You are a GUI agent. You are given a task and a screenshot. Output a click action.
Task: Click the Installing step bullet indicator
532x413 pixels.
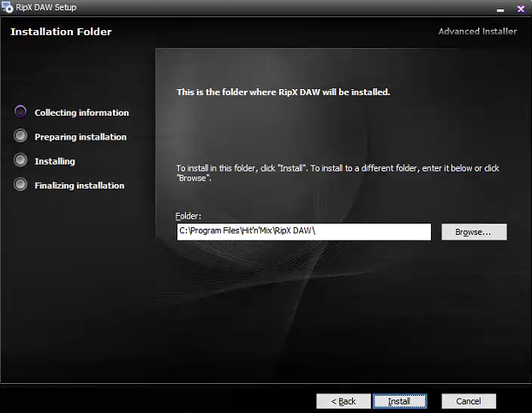click(21, 160)
